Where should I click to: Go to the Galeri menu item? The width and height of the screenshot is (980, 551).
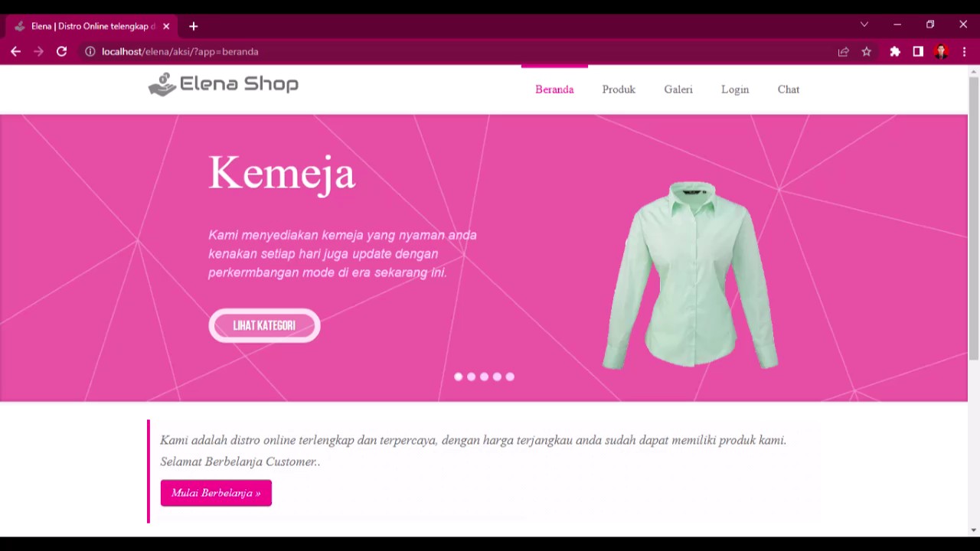[x=678, y=90]
